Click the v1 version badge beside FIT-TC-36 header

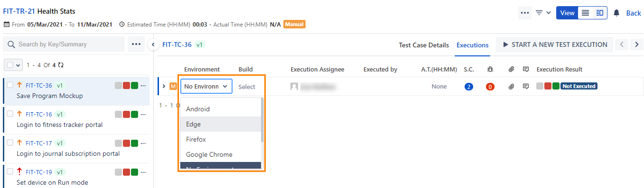[200, 45]
